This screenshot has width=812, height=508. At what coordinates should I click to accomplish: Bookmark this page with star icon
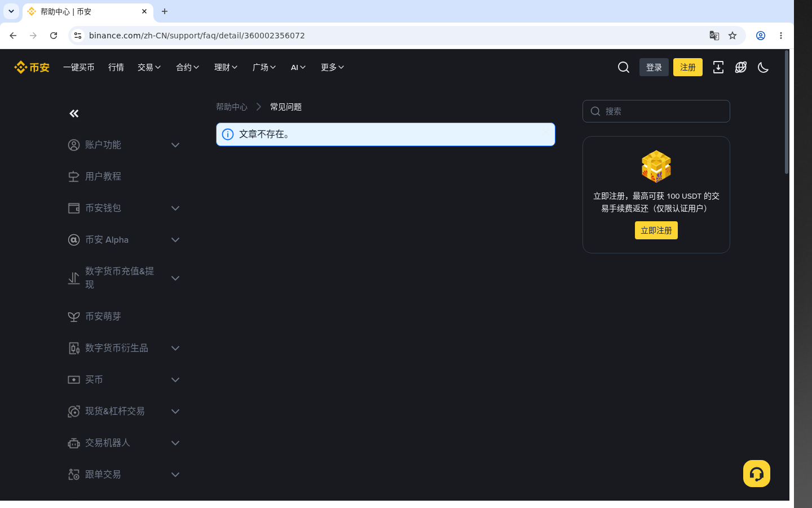[x=732, y=36]
